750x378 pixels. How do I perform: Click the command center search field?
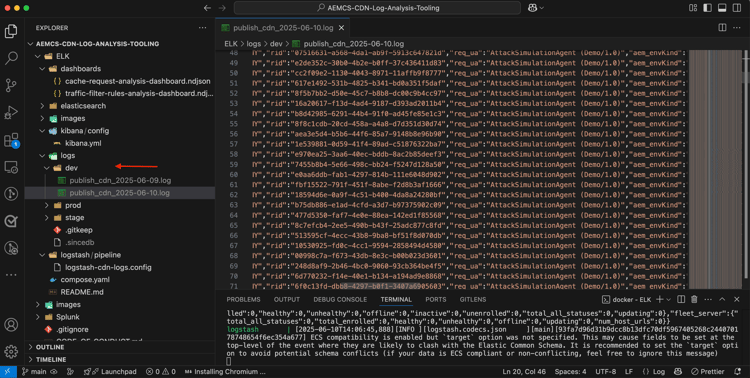point(377,8)
